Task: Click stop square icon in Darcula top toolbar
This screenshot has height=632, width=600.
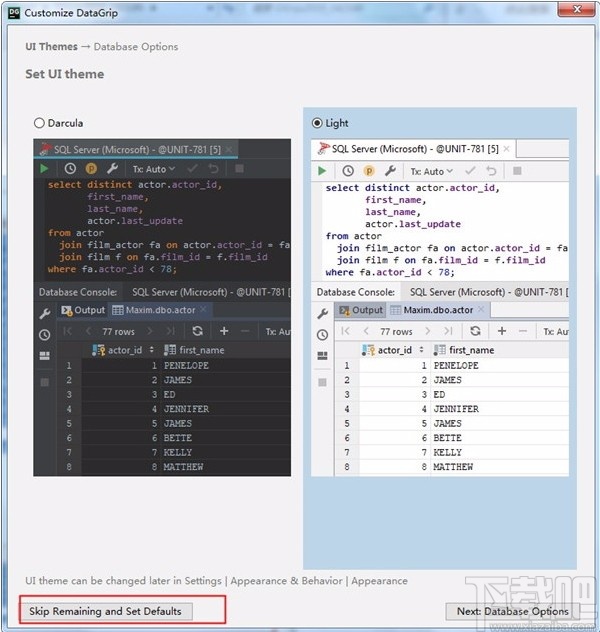Action: (x=239, y=168)
